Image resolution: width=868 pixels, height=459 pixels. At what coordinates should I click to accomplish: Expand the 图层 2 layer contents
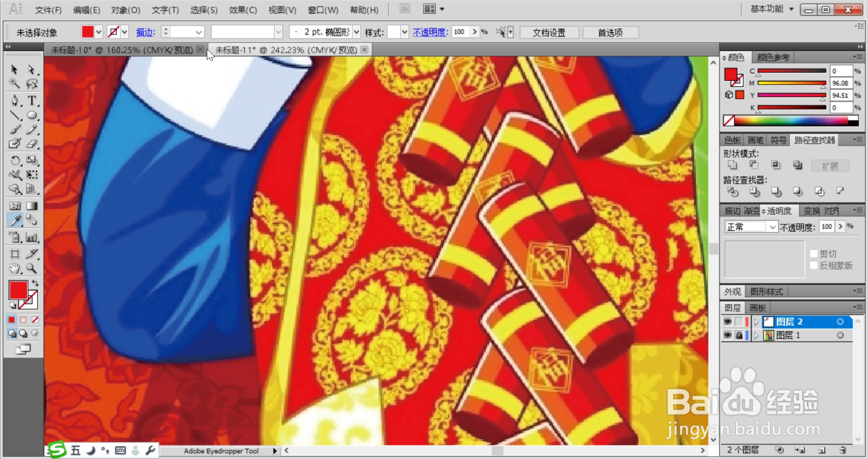tap(756, 322)
